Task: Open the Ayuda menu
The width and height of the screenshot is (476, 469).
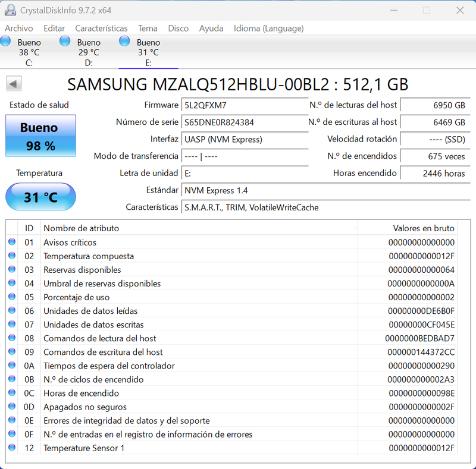Action: pos(211,28)
